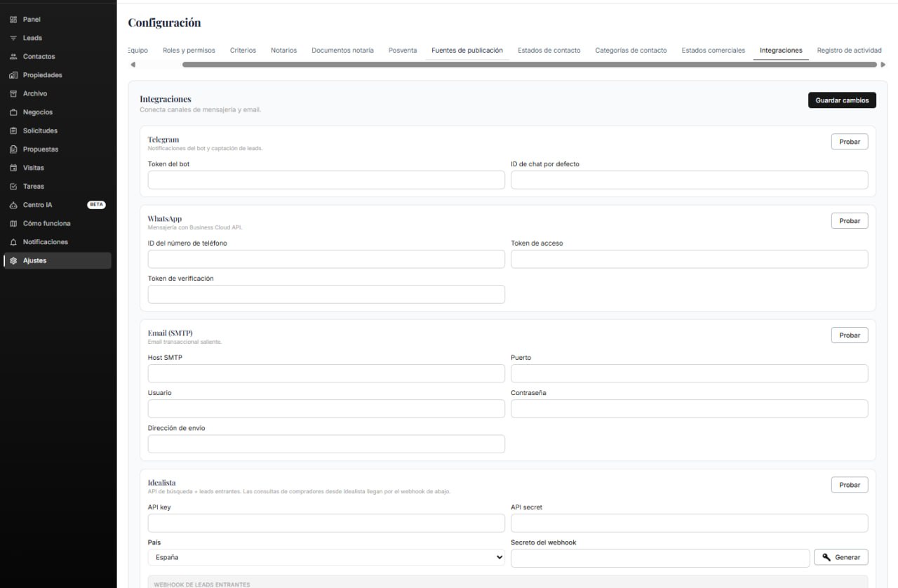Click the Notificaciones bell icon
The height and width of the screenshot is (588, 898).
[13, 242]
